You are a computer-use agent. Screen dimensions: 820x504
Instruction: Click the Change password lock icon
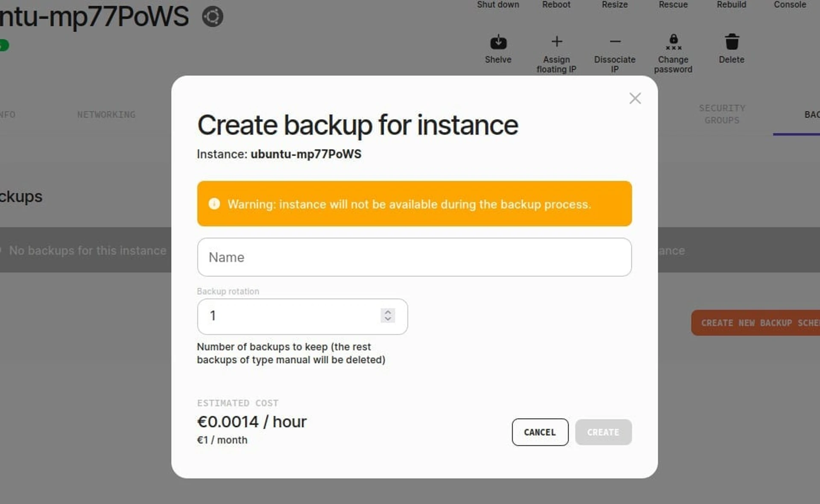click(674, 42)
